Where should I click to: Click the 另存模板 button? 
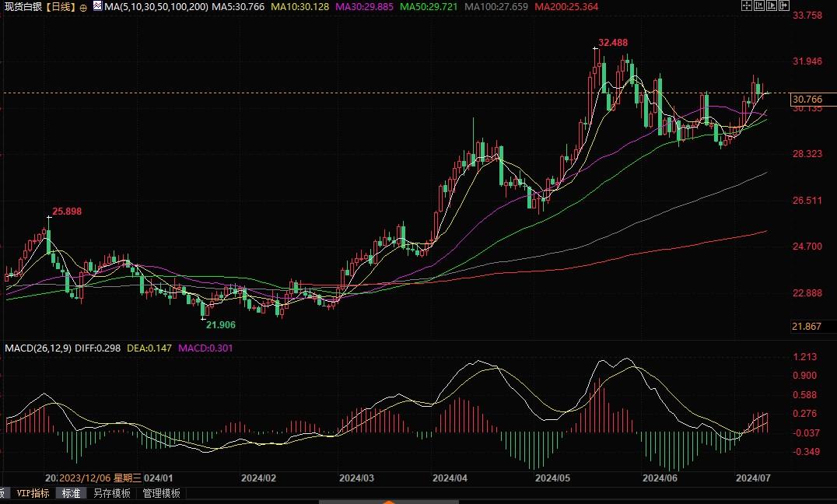pyautogui.click(x=111, y=493)
